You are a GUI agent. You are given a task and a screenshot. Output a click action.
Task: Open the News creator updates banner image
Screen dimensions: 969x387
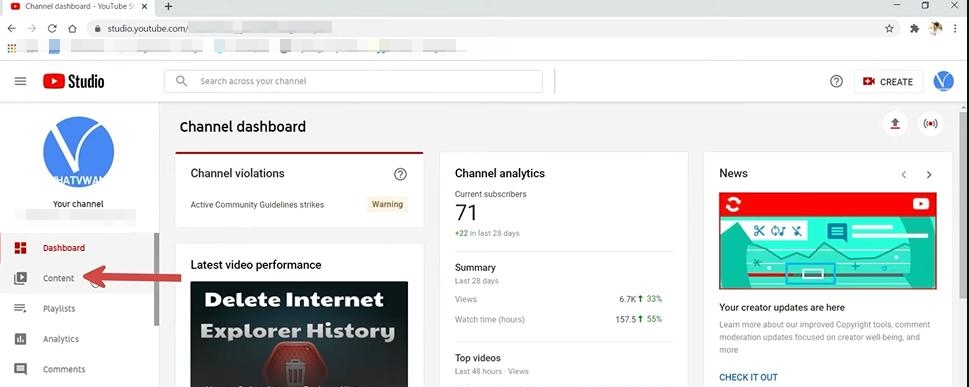click(x=827, y=240)
